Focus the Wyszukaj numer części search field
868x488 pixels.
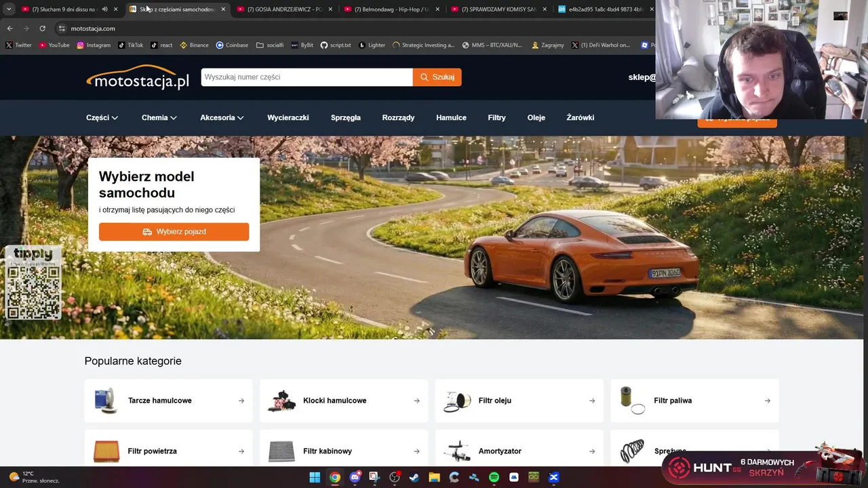[x=307, y=77]
